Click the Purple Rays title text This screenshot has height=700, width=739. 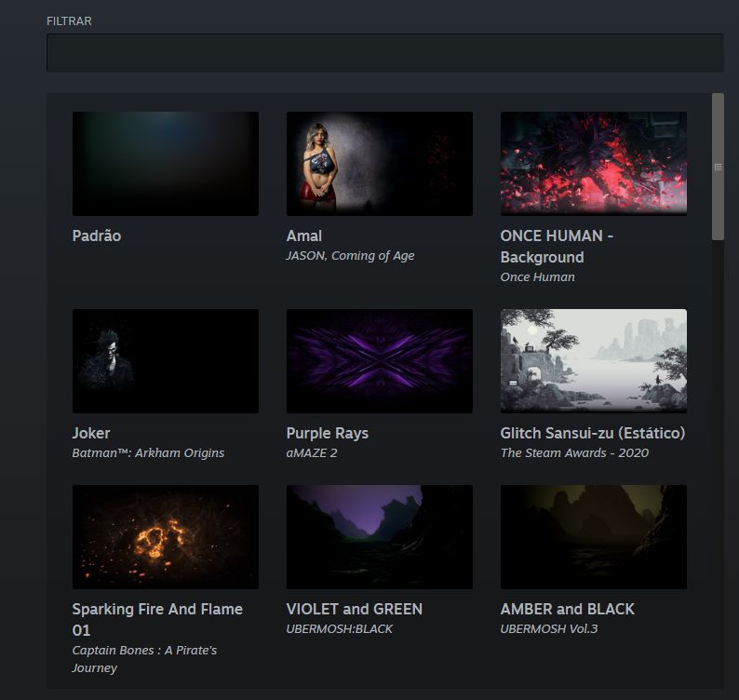[327, 433]
